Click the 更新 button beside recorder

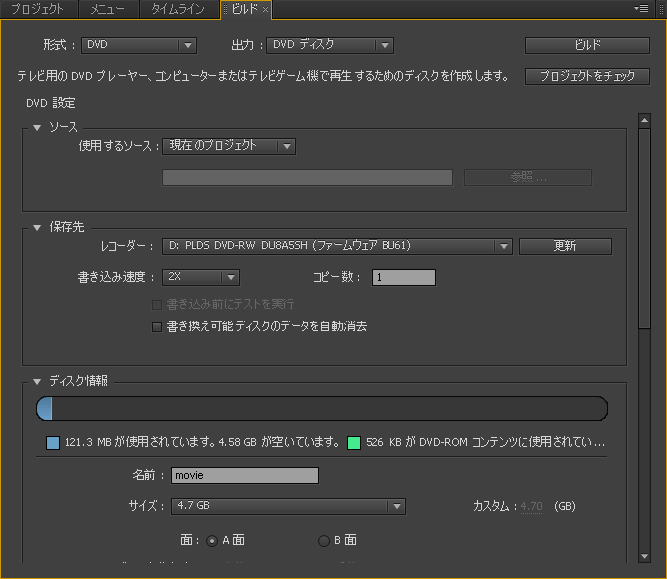tap(565, 246)
